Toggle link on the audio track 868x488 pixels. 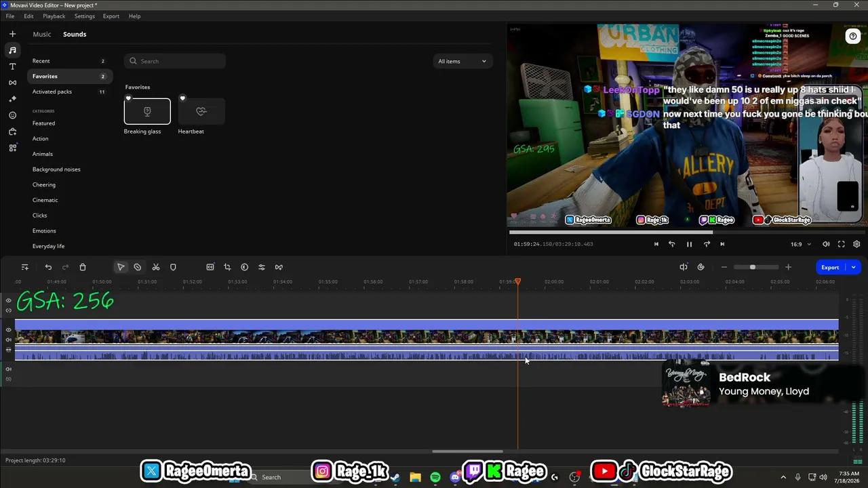[x=8, y=379]
